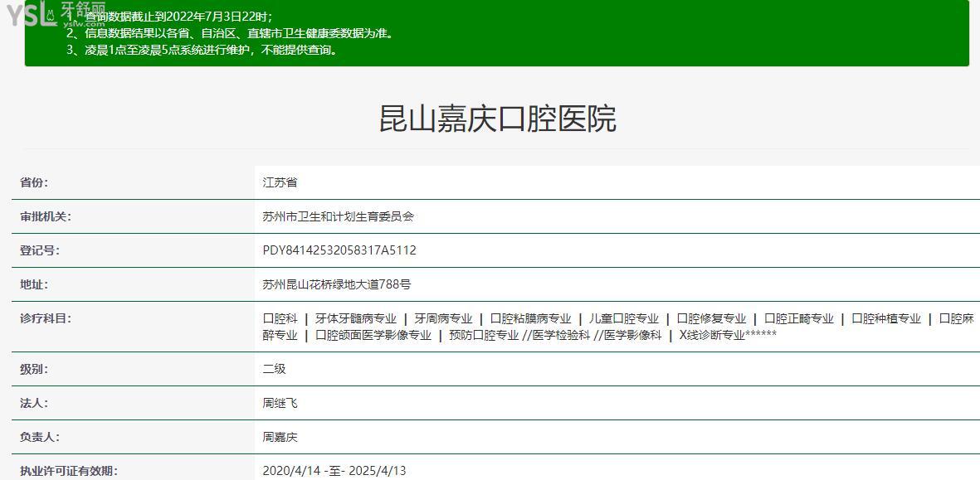Click the 诊疗科目 label
This screenshot has height=480, width=980.
(46, 318)
